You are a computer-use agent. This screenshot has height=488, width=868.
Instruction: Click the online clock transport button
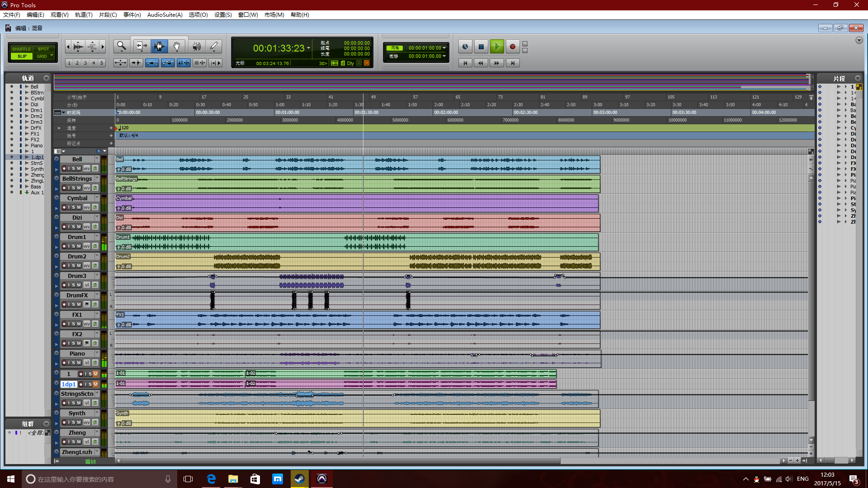tap(465, 47)
